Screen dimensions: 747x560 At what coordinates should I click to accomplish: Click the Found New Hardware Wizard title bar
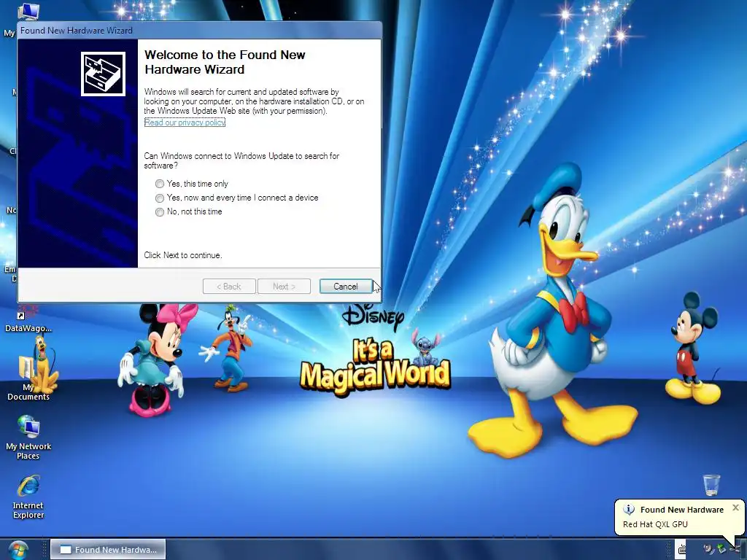pyautogui.click(x=200, y=31)
